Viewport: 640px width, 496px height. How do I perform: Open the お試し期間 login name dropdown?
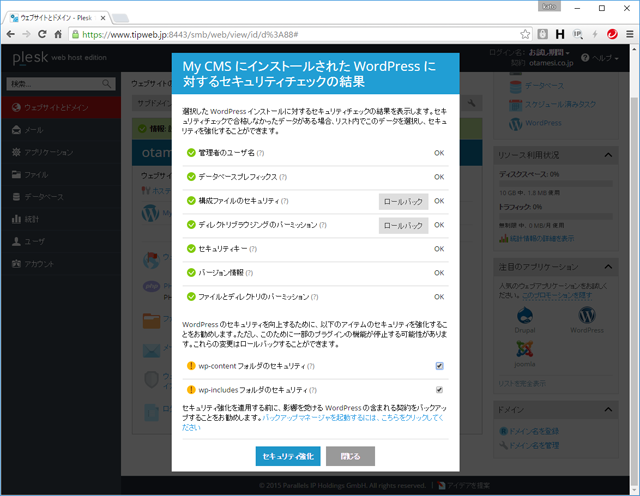click(549, 53)
